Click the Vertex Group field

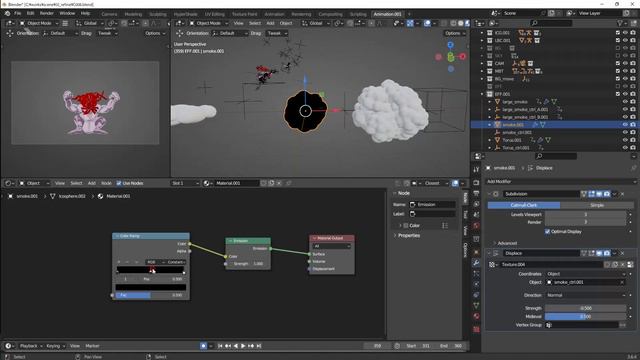pyautogui.click(x=582, y=325)
